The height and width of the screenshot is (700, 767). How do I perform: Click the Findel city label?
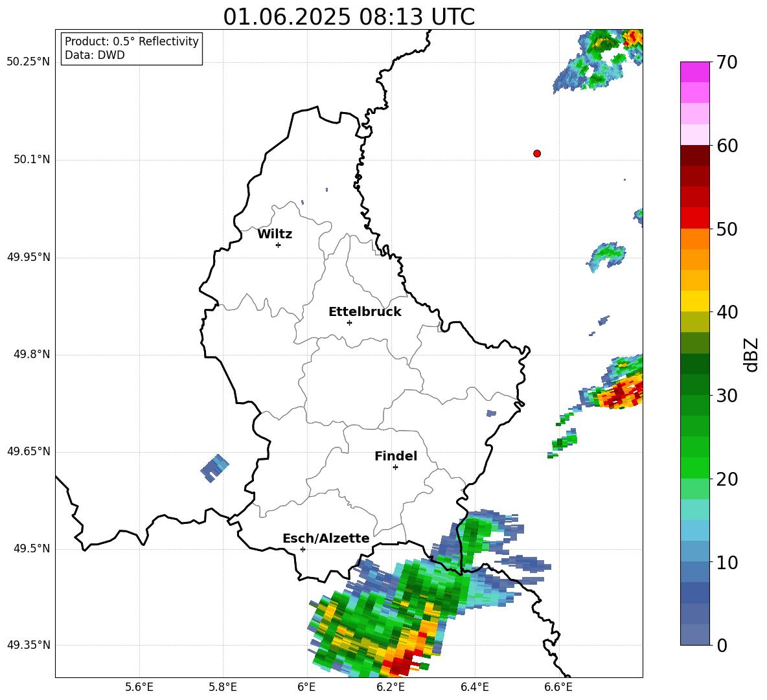tap(396, 456)
